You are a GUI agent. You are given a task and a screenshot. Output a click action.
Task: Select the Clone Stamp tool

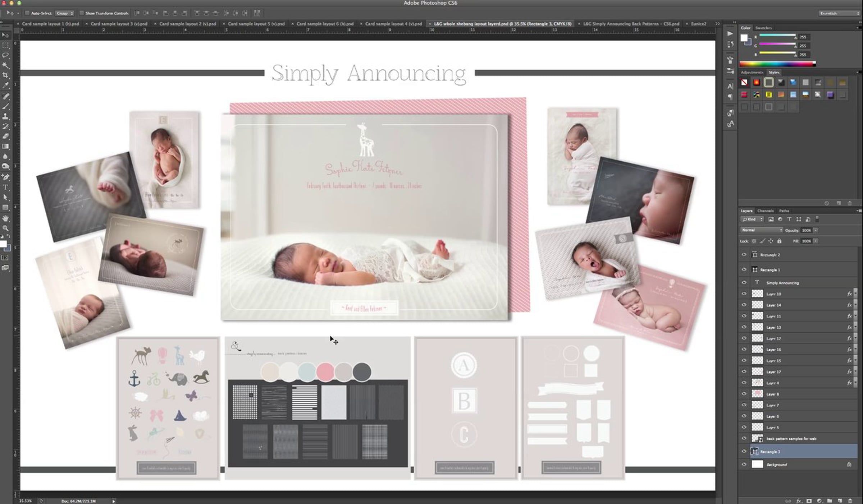pos(5,117)
